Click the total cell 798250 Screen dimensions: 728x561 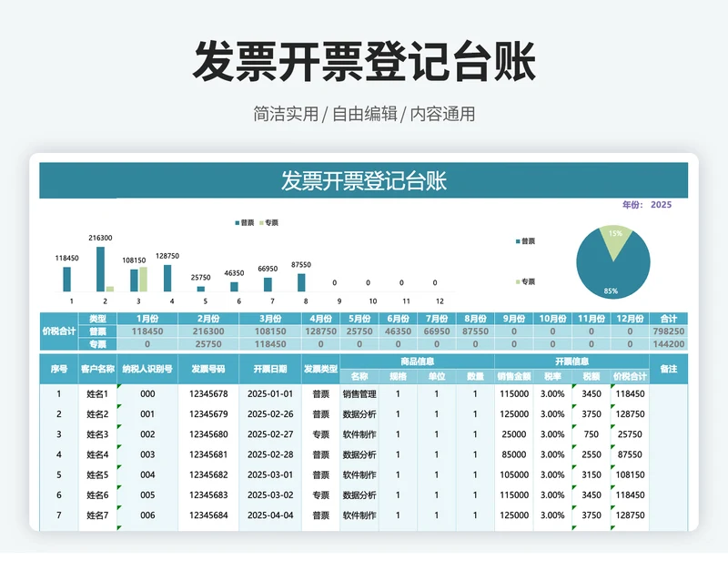coord(669,331)
